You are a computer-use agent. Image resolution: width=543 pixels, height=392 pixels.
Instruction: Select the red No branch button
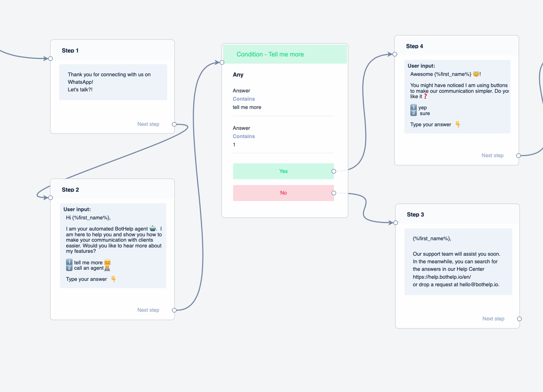[x=283, y=193]
